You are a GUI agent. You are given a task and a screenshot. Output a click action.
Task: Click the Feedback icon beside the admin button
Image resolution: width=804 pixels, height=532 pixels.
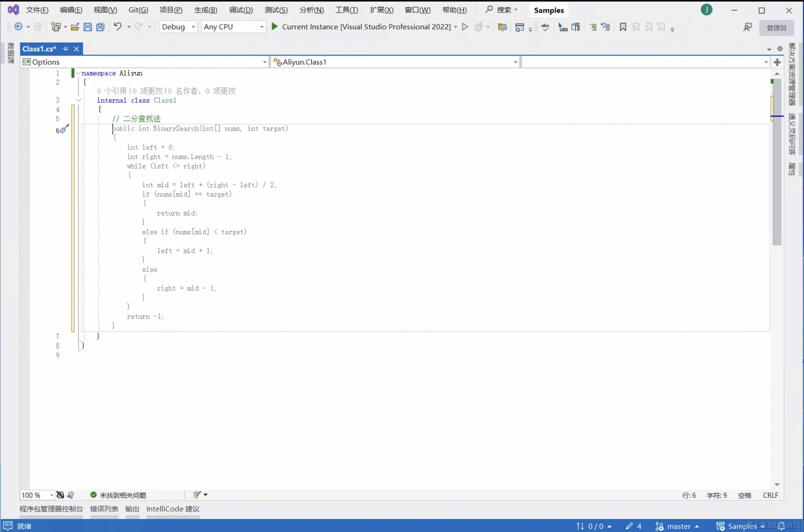pos(747,27)
